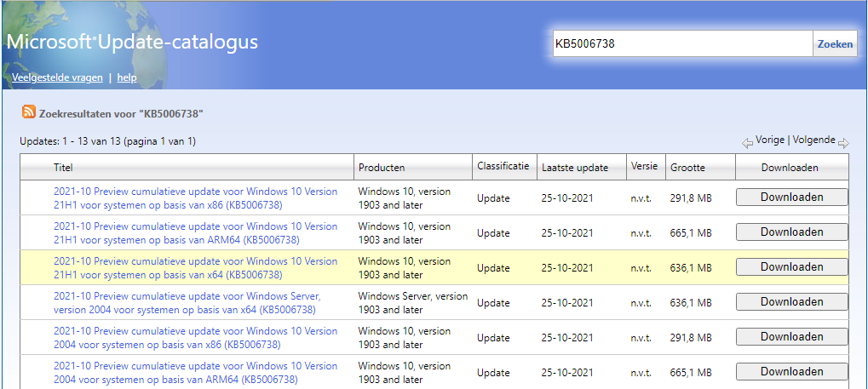Image resolution: width=868 pixels, height=389 pixels.
Task: Download the 21H1 ARM64 update
Action: (x=791, y=232)
